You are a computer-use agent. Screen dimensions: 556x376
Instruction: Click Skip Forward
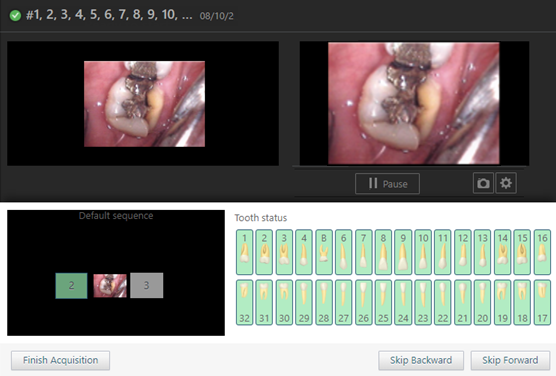510,360
